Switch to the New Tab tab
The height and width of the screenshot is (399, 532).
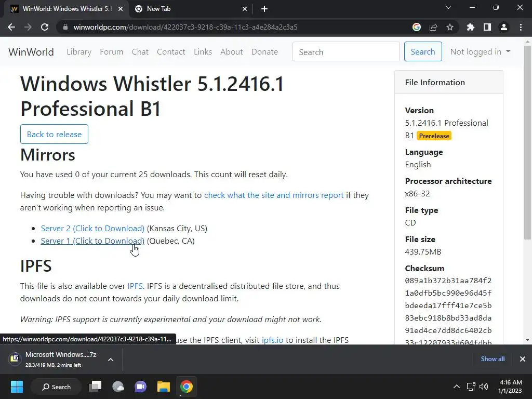pos(191,9)
